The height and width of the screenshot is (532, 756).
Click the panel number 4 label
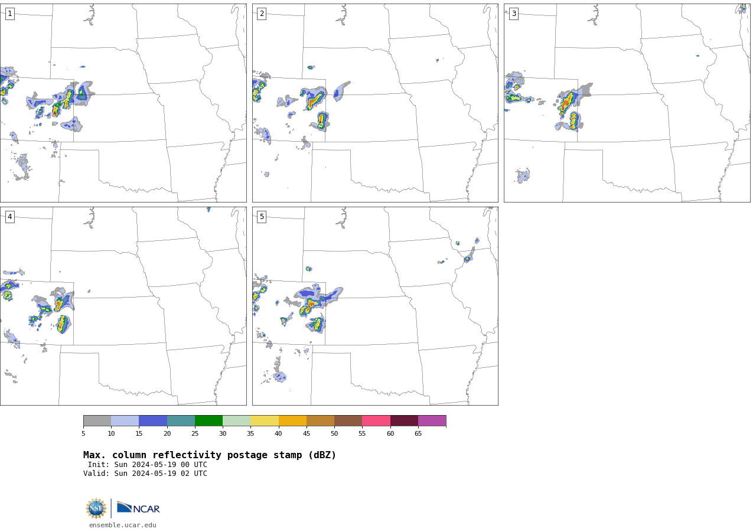point(9,217)
